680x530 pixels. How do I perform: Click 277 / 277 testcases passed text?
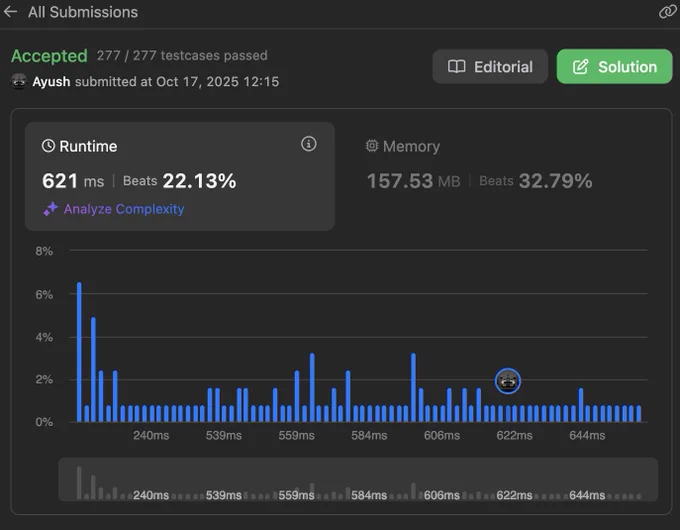[182, 56]
